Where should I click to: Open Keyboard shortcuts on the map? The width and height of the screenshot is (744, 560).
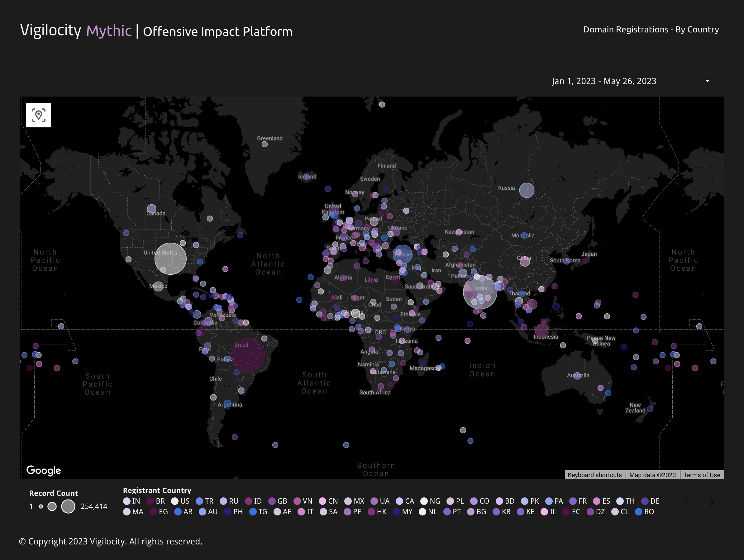click(594, 475)
